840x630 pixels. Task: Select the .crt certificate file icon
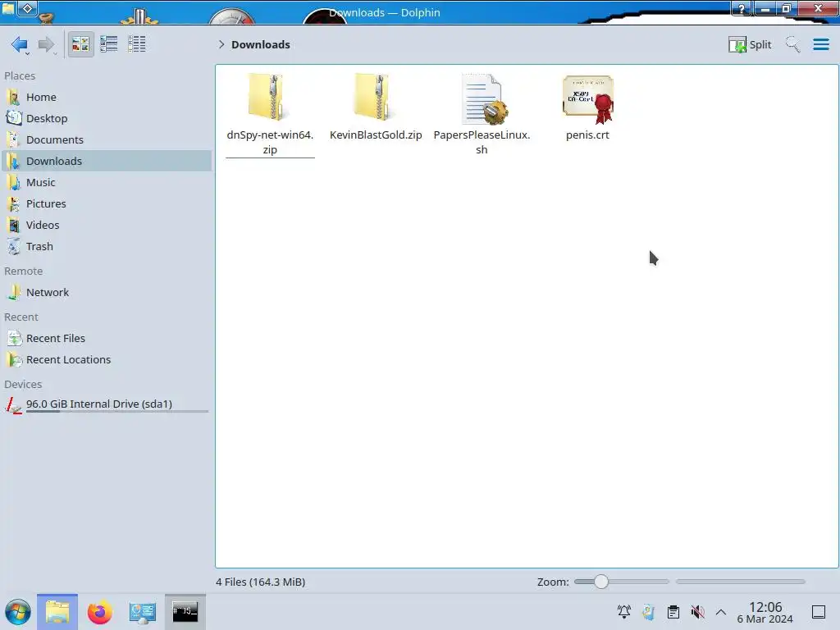(x=587, y=99)
